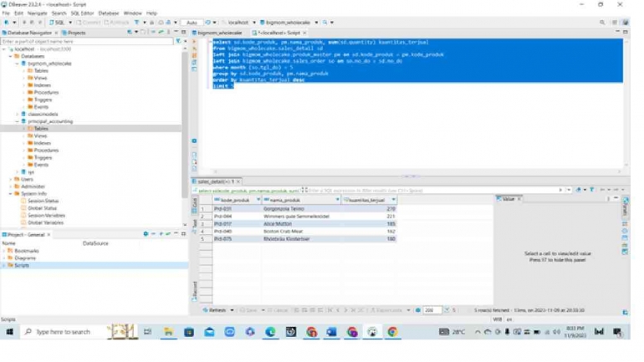This screenshot has height=362, width=644.
Task: Select the Gorgonzola Telino cell
Action: 301,209
